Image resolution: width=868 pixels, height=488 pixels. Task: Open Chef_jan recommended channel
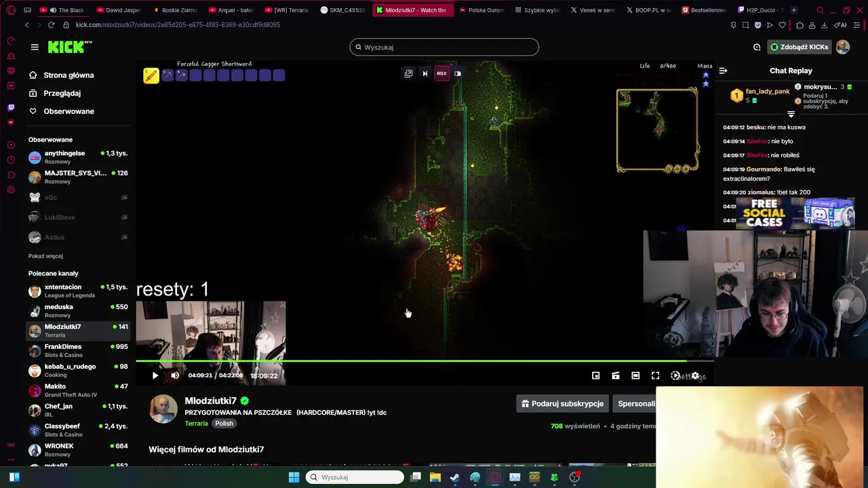coord(78,410)
